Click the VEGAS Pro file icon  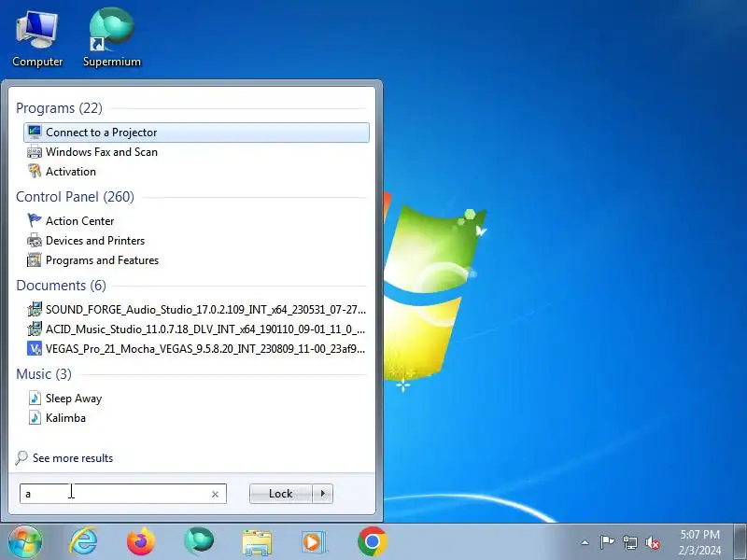35,348
